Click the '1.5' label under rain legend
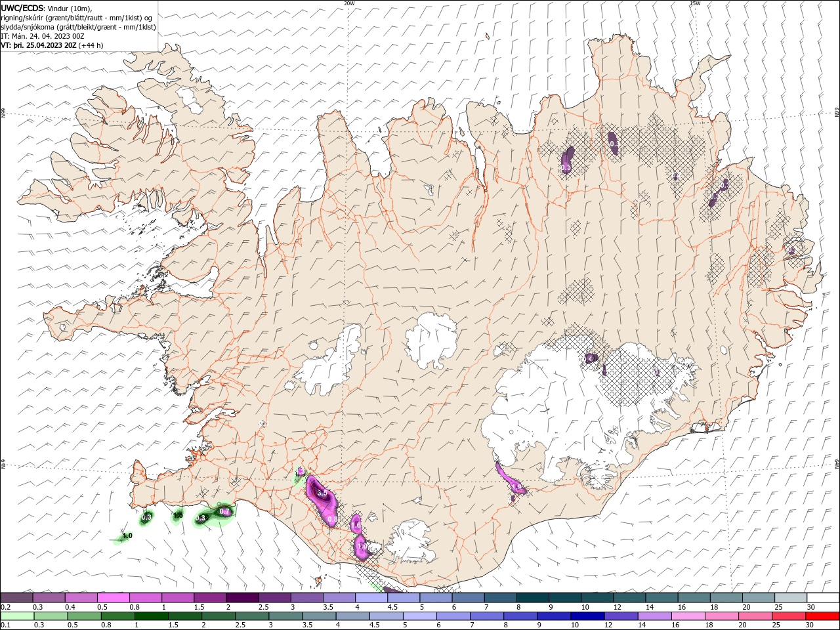Viewport: 840px width, 630px height. tap(173, 625)
